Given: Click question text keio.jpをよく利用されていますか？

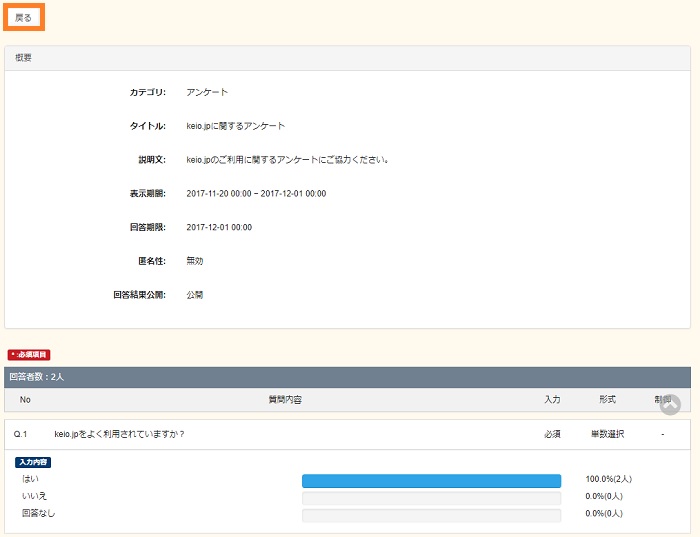Looking at the screenshot, I should click(119, 434).
